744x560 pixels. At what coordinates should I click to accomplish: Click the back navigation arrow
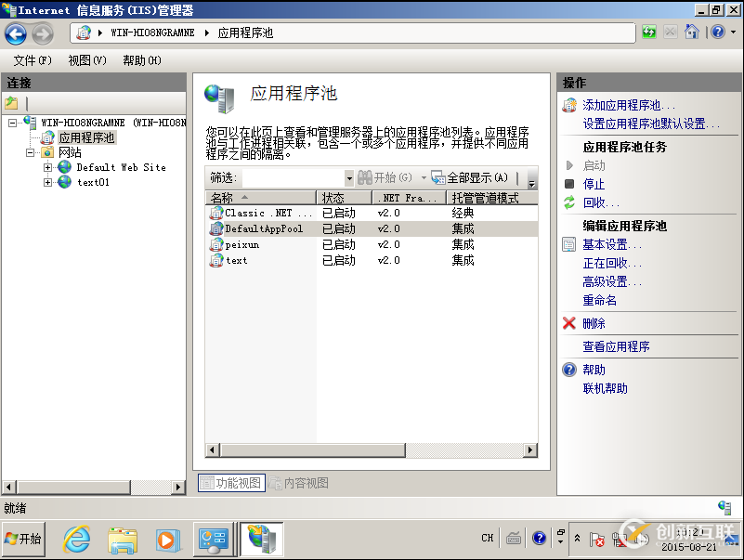click(16, 33)
